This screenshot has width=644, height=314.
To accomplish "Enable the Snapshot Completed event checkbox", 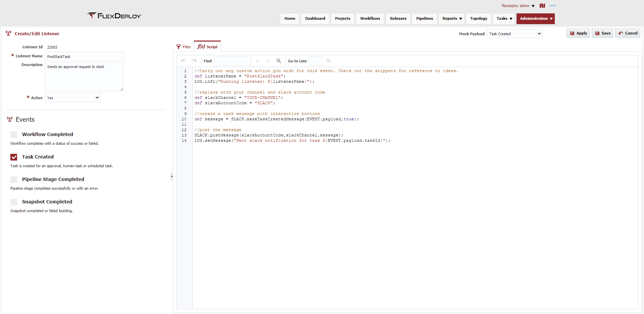I will point(14,202).
